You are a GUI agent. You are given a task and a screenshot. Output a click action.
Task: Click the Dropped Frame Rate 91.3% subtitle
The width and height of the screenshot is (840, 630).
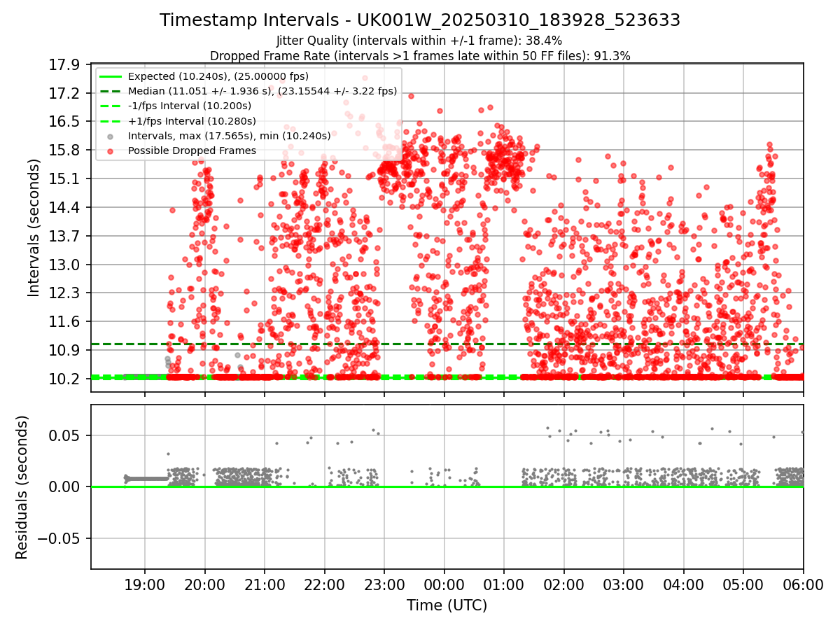coord(420,56)
